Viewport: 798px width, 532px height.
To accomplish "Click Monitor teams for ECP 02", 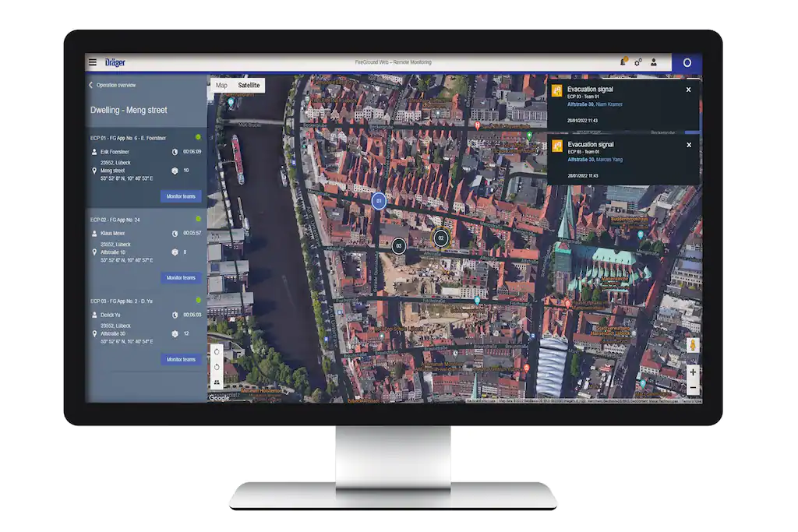I will [x=181, y=278].
